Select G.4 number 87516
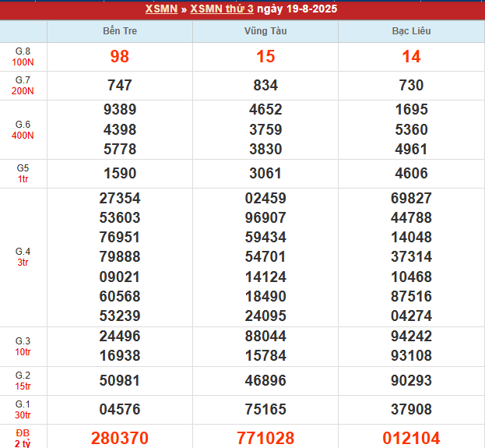Viewport: 485px width, 448px height. click(411, 296)
